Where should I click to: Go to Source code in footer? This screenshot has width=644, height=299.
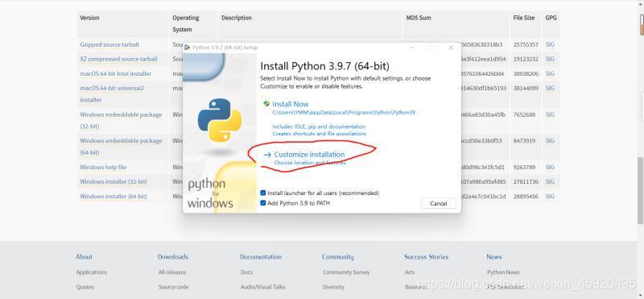pyautogui.click(x=174, y=287)
